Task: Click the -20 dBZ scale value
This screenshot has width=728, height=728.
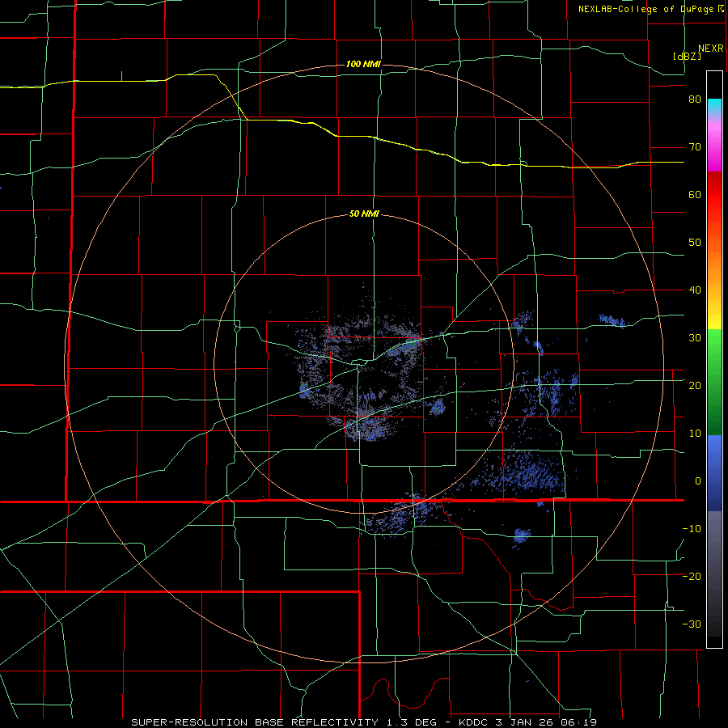Action: (692, 576)
